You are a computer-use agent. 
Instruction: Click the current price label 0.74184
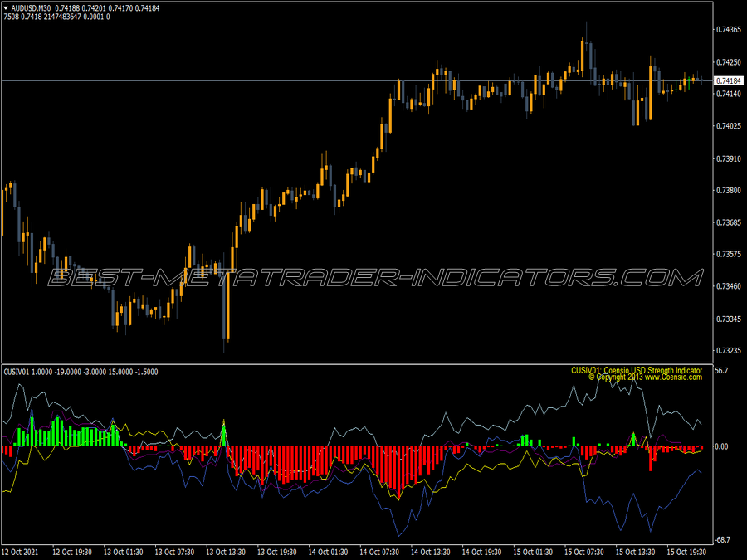[x=729, y=81]
